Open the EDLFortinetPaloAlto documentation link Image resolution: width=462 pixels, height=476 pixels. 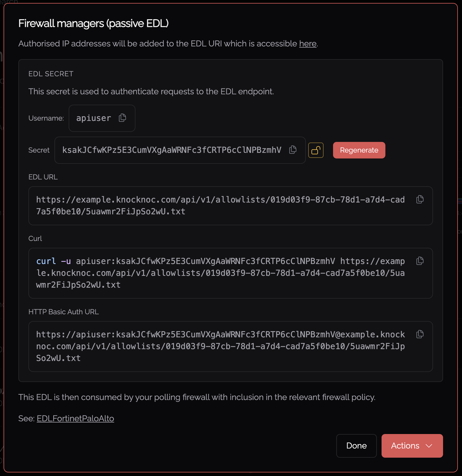[x=75, y=419]
